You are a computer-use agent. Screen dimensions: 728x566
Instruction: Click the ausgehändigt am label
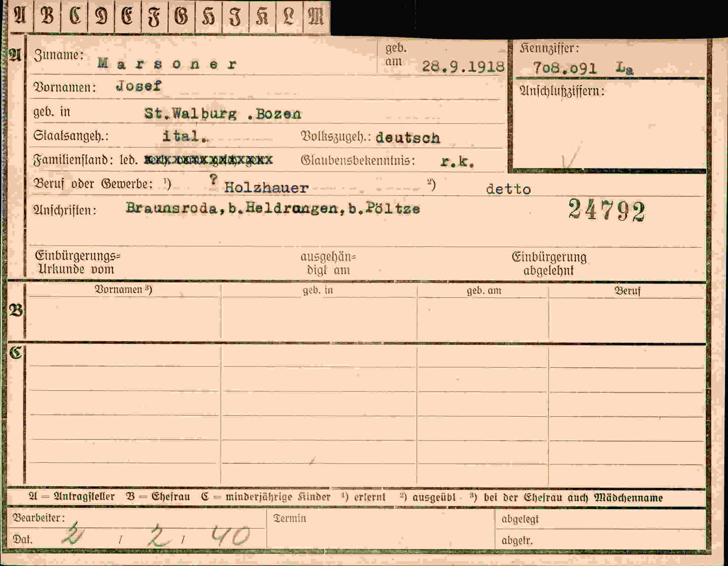(x=328, y=263)
